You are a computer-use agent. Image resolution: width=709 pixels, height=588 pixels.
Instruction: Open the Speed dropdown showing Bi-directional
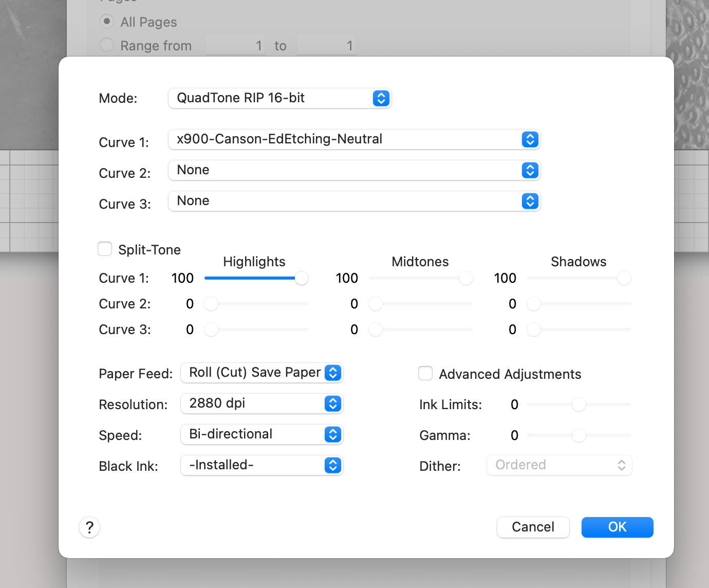click(262, 434)
